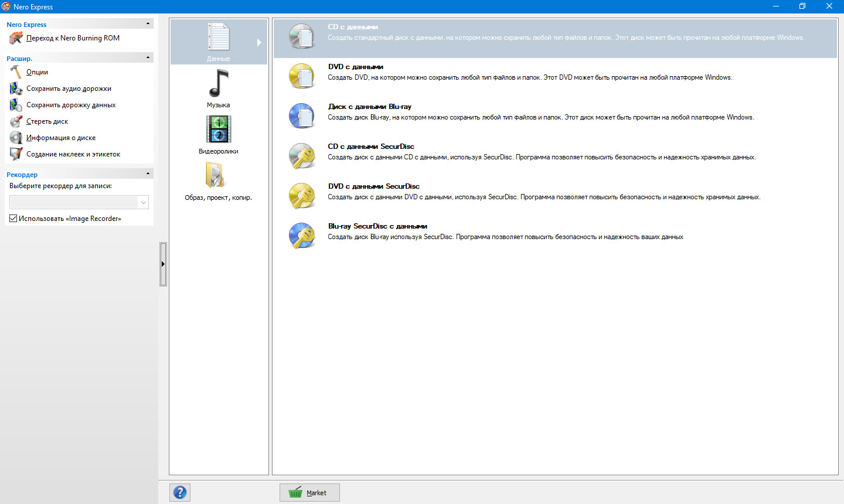Open the Market button
The image size is (844, 504).
[309, 492]
